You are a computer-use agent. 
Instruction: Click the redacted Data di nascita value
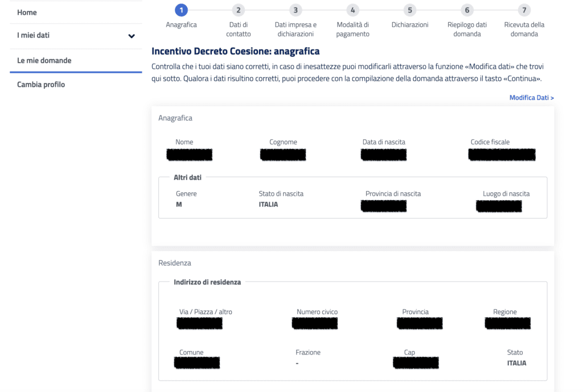pyautogui.click(x=384, y=154)
